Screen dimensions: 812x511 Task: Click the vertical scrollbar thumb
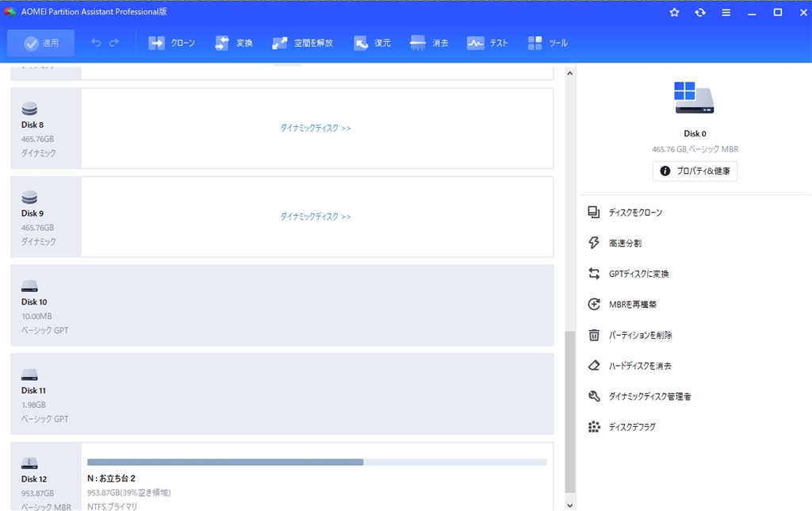(x=569, y=412)
